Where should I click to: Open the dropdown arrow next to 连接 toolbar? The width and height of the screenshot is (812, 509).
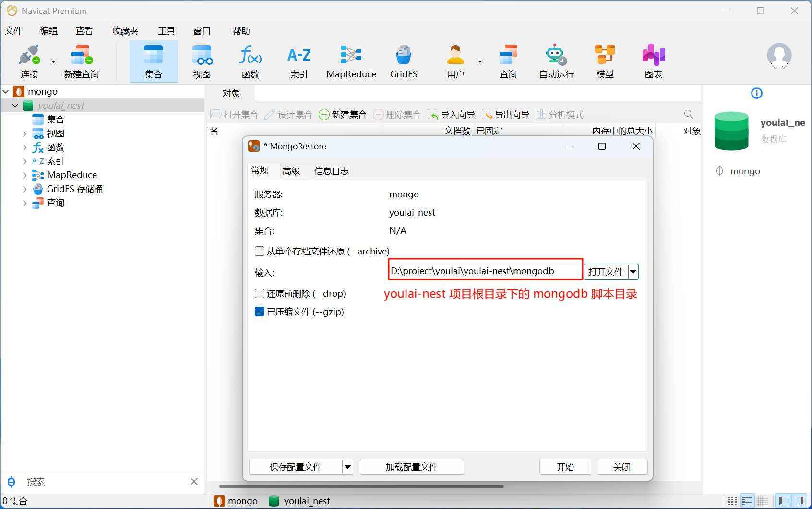53,61
